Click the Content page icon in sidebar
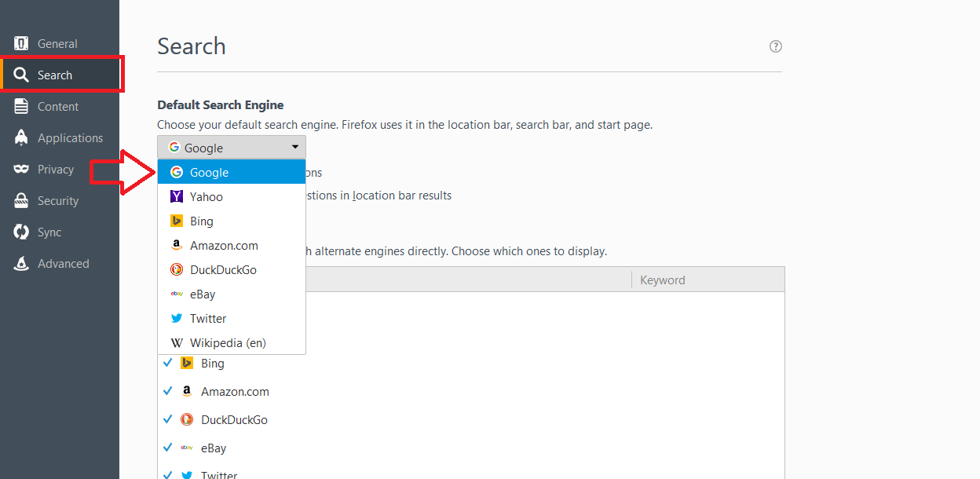Image resolution: width=980 pixels, height=479 pixels. pyautogui.click(x=21, y=107)
